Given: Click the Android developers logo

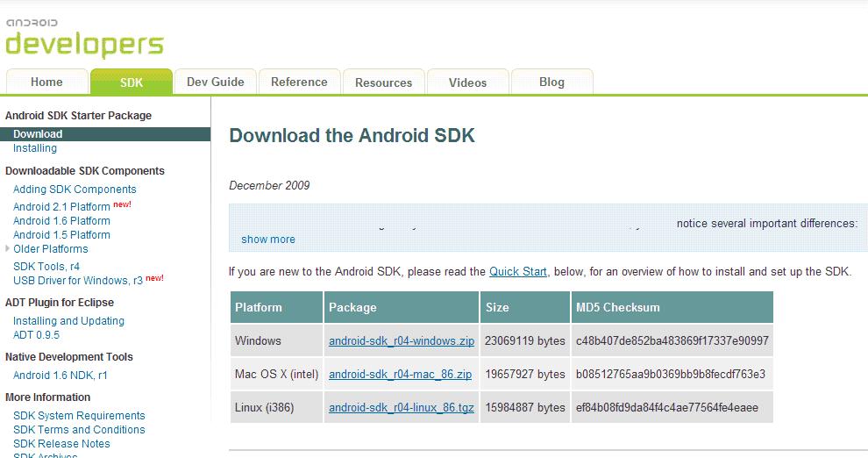Looking at the screenshot, I should (x=85, y=39).
